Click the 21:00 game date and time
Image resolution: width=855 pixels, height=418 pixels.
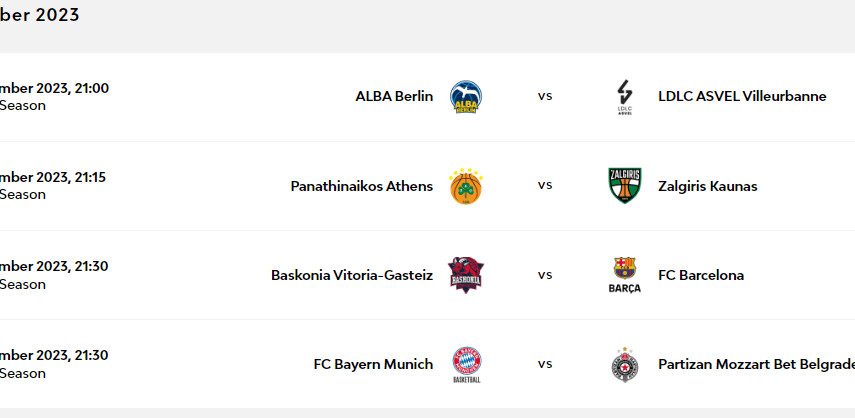point(54,88)
